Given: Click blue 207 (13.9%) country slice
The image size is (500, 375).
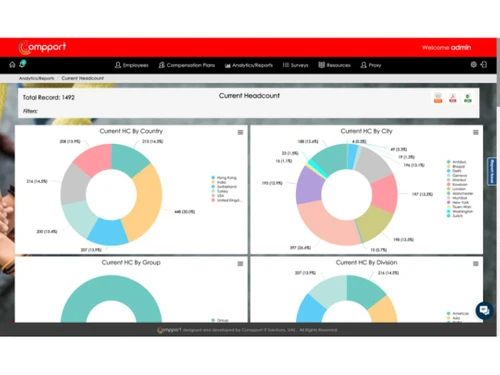Looking at the screenshot, I should (108, 232).
